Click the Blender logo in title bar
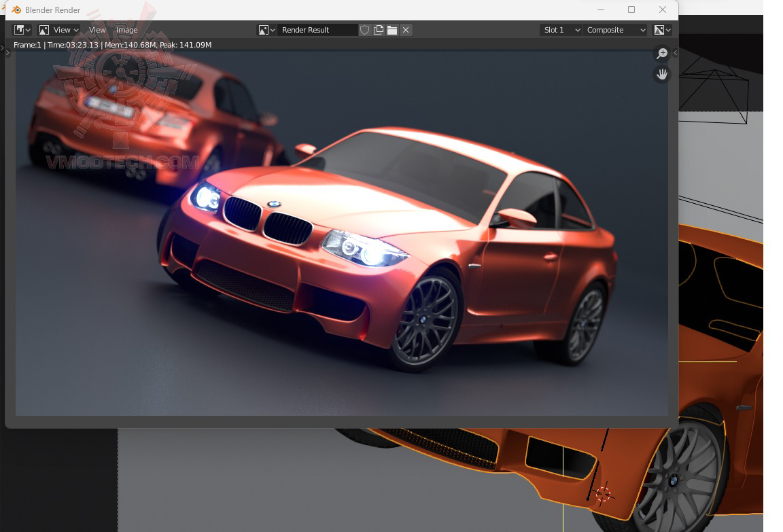The width and height of the screenshot is (783, 532). coord(16,10)
